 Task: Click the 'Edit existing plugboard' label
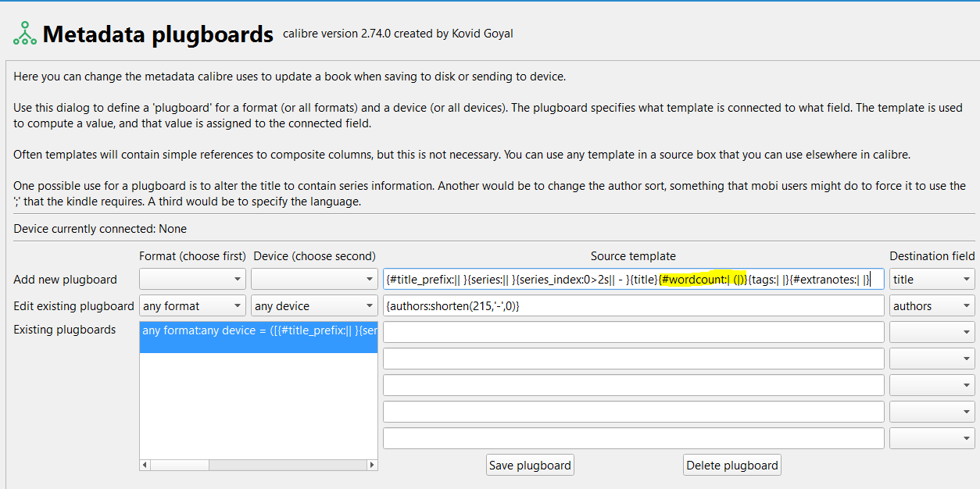click(73, 305)
